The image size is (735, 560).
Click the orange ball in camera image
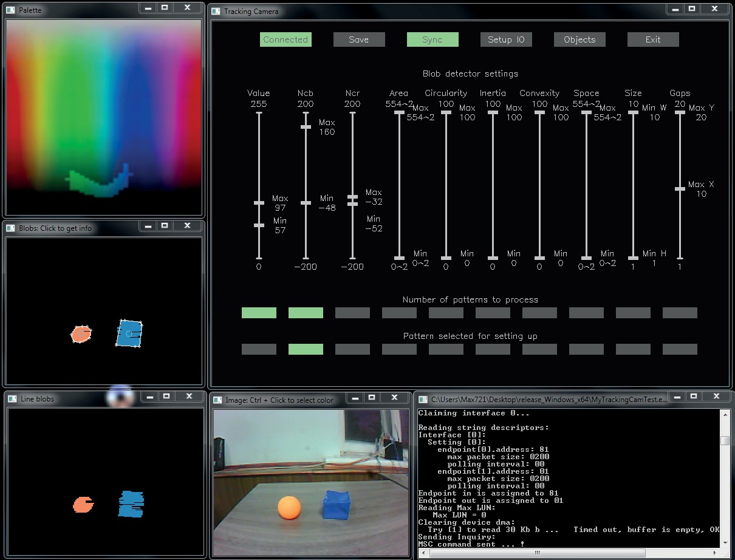tap(289, 507)
